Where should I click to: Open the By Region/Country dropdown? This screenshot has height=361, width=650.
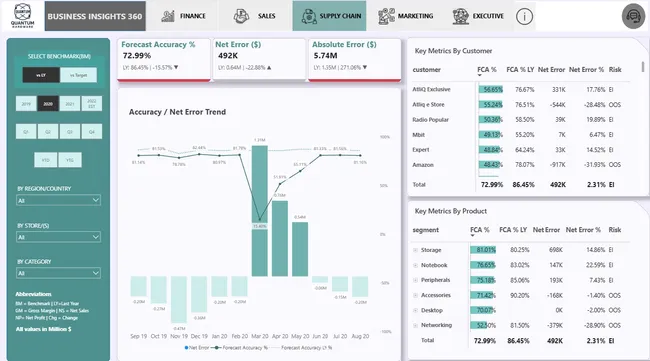pyautogui.click(x=58, y=200)
